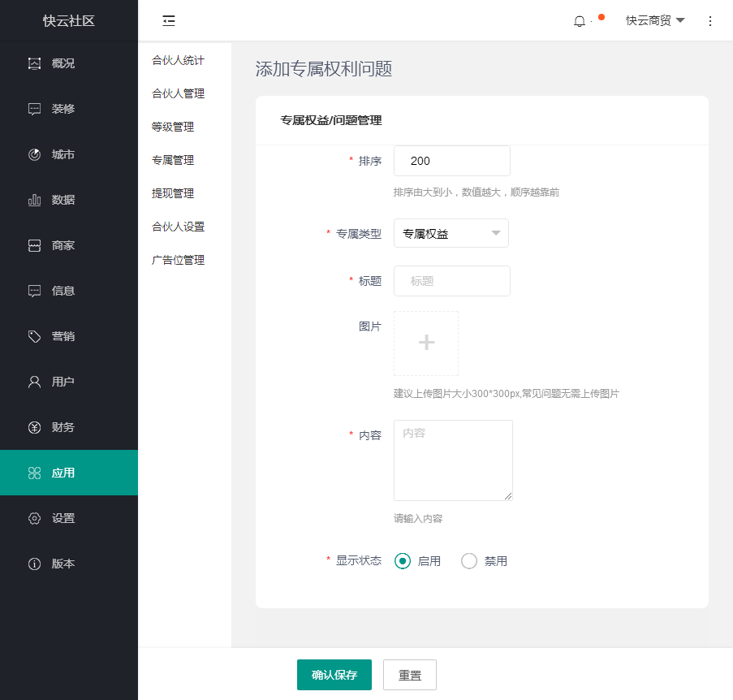Go to 提现管理 submenu item

(x=173, y=193)
